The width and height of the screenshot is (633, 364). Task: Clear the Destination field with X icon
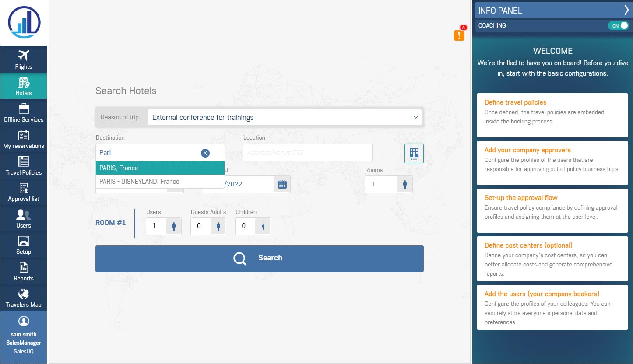[x=205, y=153]
